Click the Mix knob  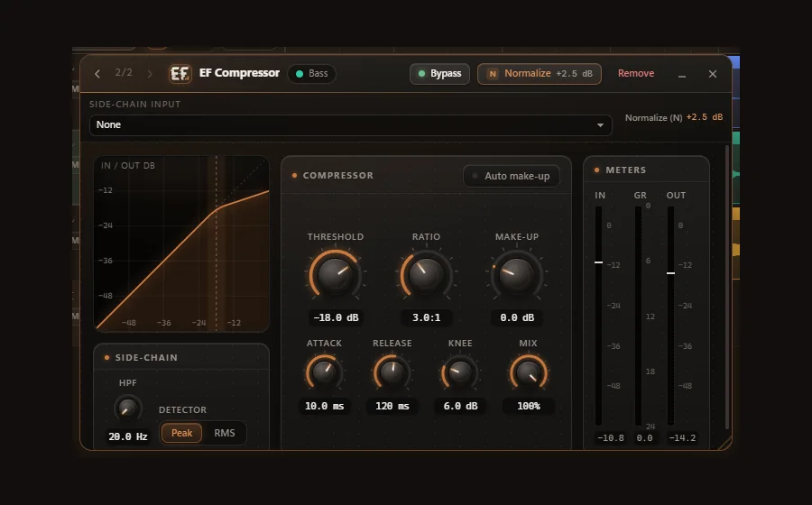point(528,372)
